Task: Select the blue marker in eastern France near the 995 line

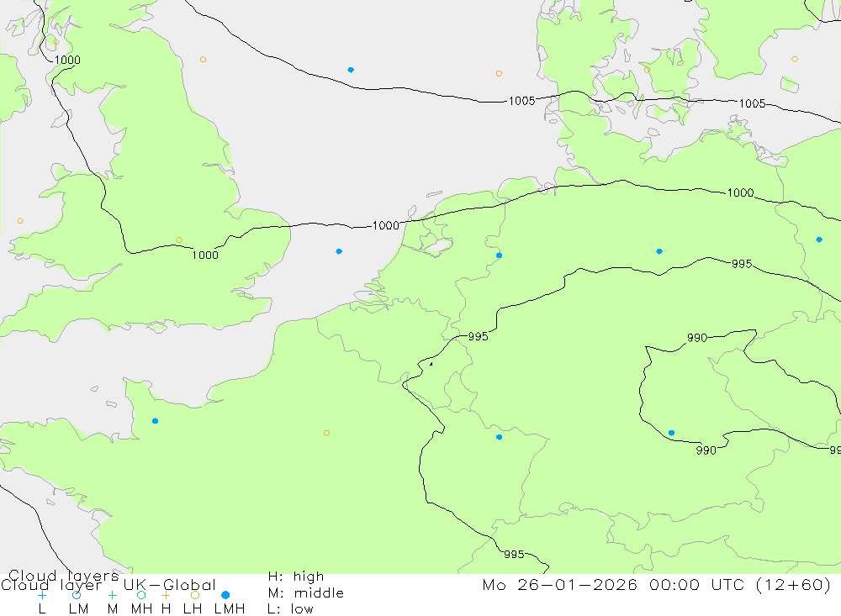Action: point(499,437)
